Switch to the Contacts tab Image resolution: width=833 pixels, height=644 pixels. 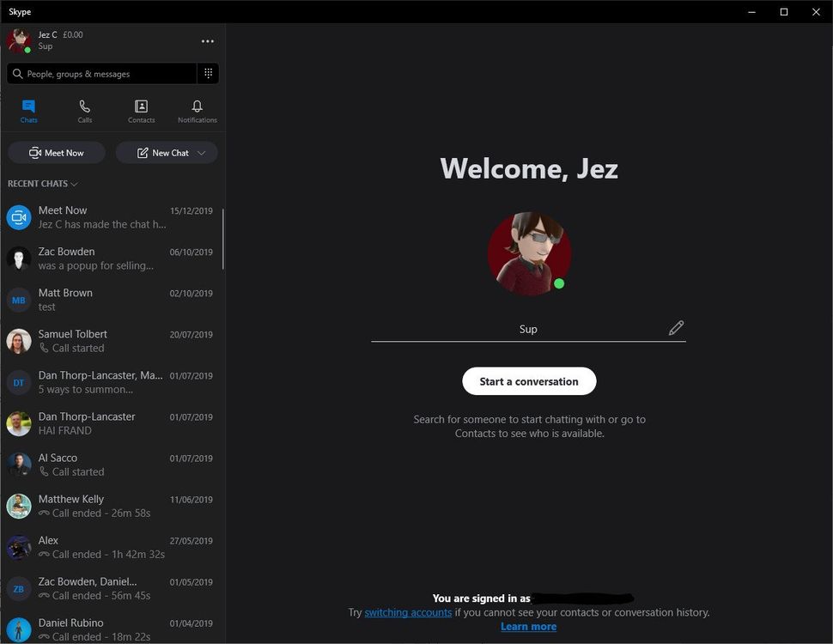141,110
